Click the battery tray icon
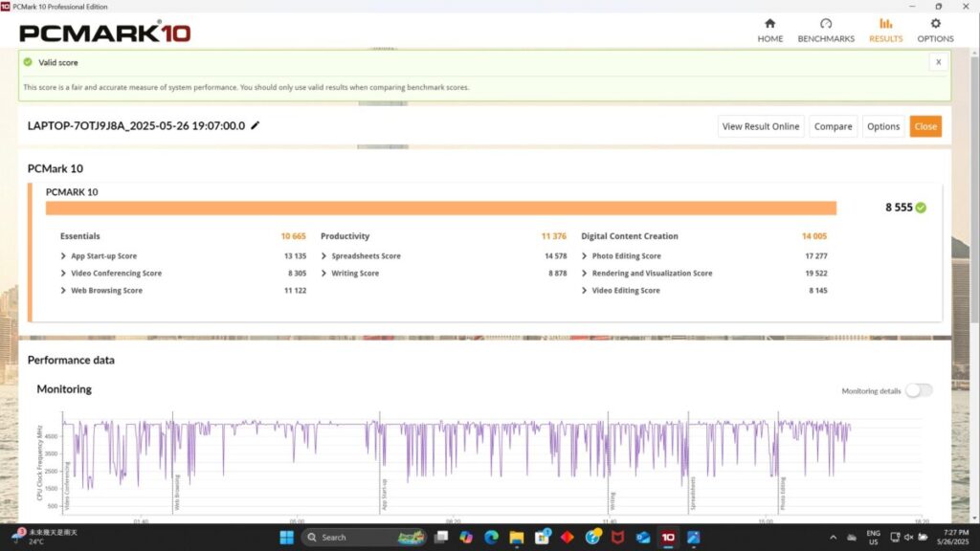Image resolution: width=980 pixels, height=551 pixels. [924, 538]
